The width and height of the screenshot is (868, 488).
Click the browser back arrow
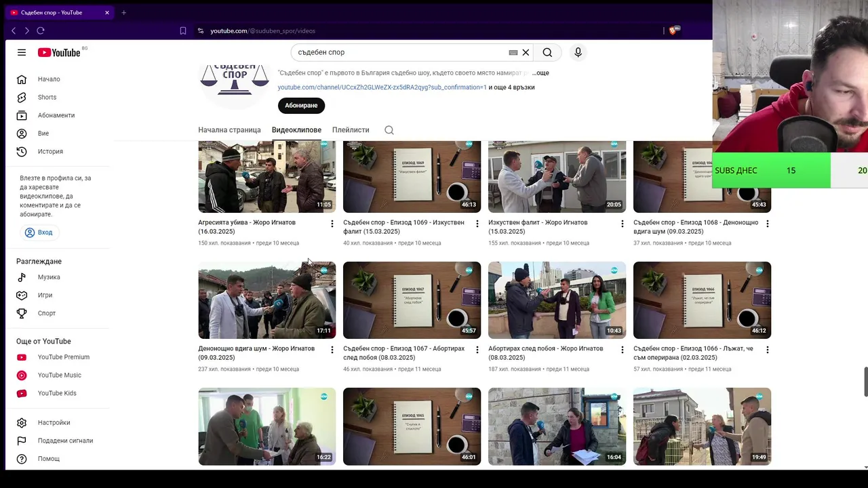pos(14,30)
